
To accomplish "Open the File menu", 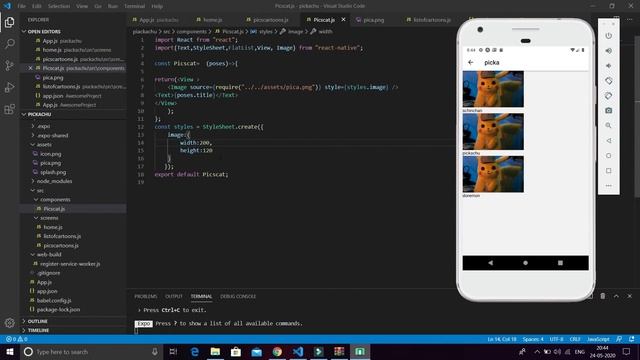I will coord(22,6).
